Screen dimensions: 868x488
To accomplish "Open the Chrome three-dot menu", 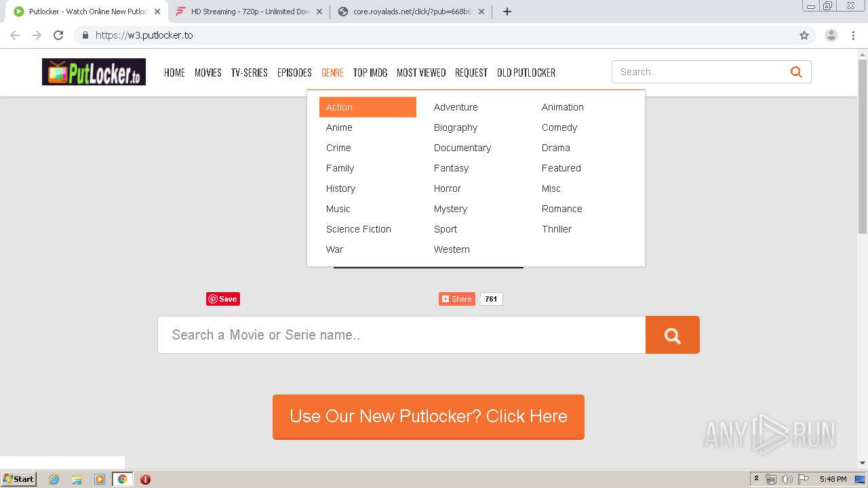I will [x=853, y=35].
